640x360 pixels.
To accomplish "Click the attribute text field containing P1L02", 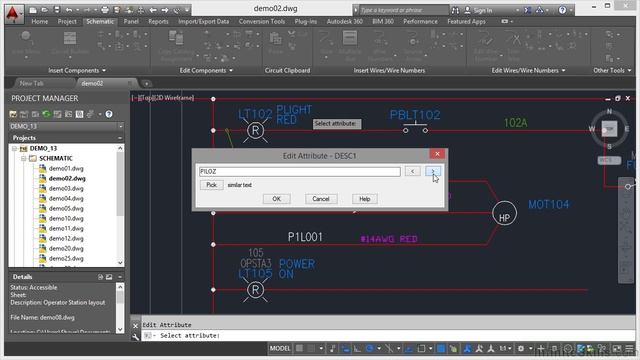I will point(300,171).
